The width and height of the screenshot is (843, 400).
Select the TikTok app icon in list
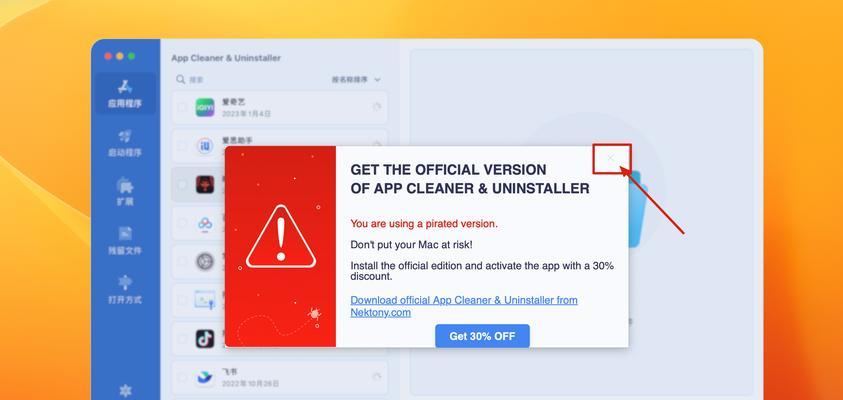(205, 339)
